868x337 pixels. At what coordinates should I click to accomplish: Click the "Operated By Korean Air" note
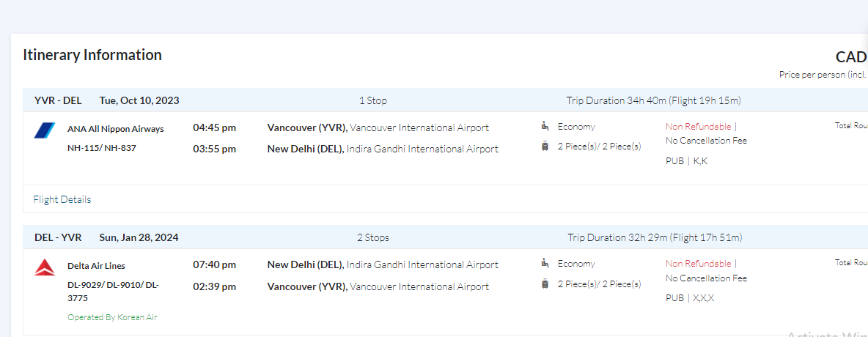112,317
